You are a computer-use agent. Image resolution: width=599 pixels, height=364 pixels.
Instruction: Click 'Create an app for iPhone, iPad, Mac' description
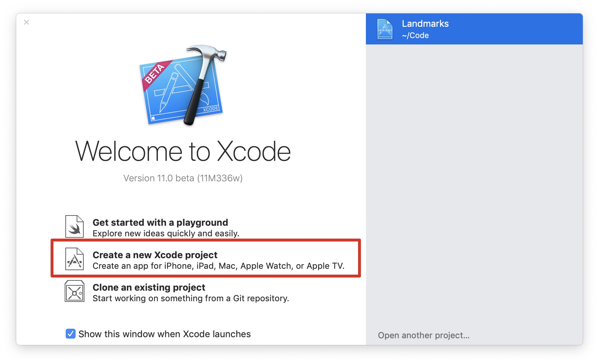[218, 266]
